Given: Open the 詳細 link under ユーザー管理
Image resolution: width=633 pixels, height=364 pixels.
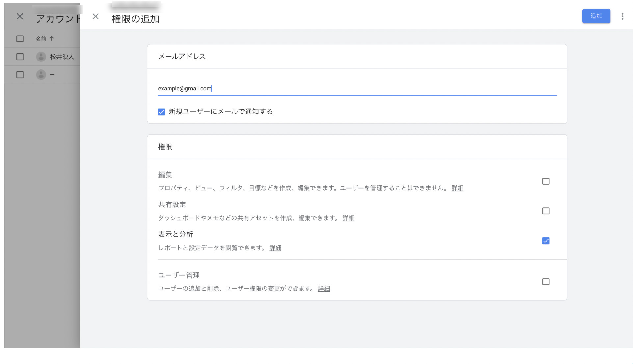Looking at the screenshot, I should pyautogui.click(x=323, y=289).
